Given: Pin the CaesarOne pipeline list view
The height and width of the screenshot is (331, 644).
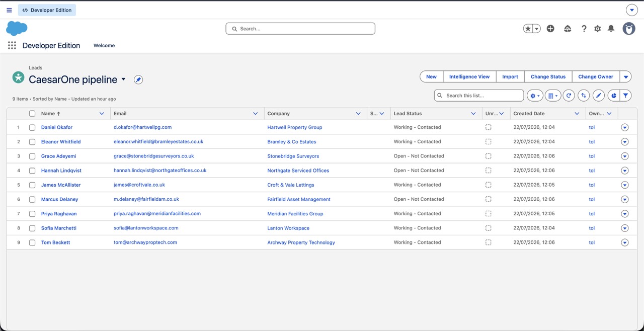Looking at the screenshot, I should [x=138, y=79].
